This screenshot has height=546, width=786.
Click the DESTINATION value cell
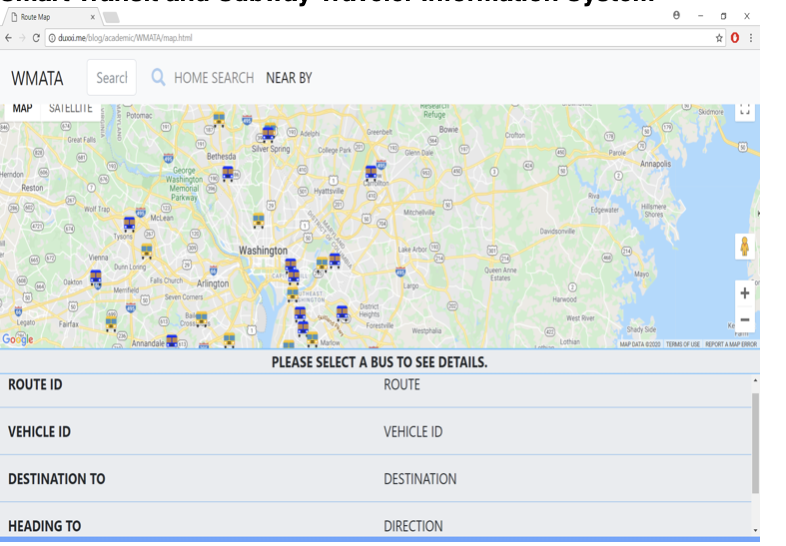tap(420, 479)
